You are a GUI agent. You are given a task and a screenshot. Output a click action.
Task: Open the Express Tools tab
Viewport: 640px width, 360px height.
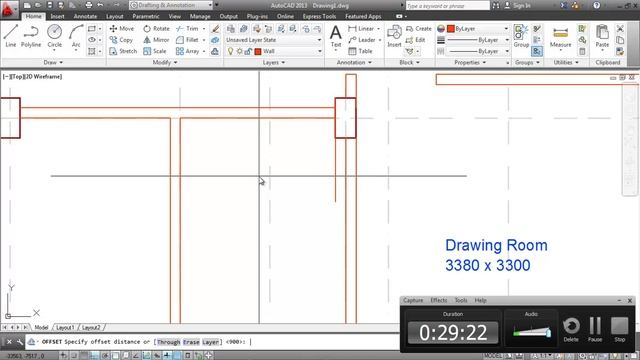click(319, 16)
